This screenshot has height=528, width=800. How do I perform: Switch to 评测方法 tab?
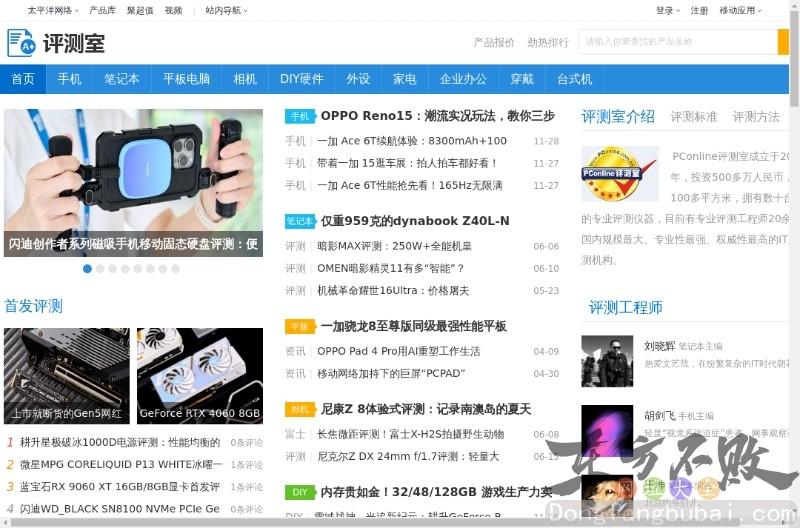(x=756, y=117)
